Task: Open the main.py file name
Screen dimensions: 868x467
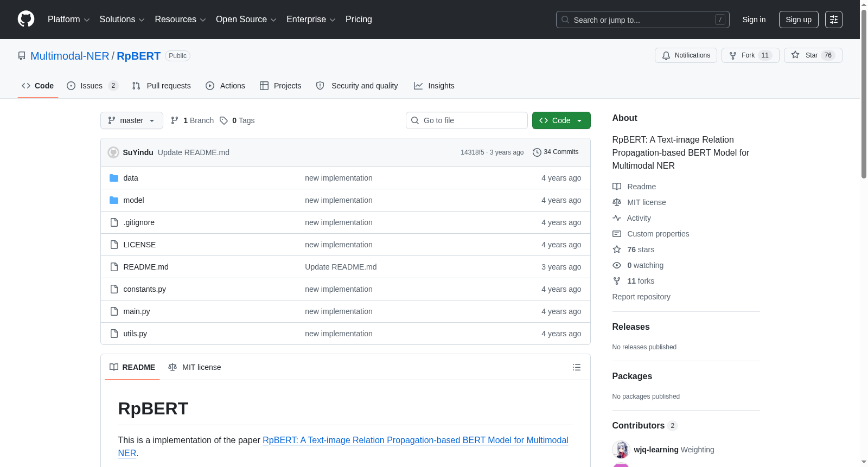Action: pos(137,311)
